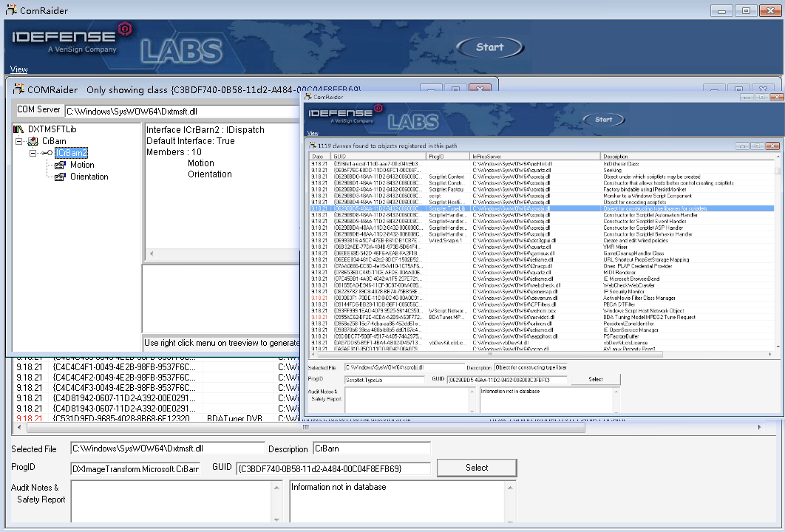Click the ICrBarn2 interface connector icon
This screenshot has height=532, width=785.
pos(47,153)
